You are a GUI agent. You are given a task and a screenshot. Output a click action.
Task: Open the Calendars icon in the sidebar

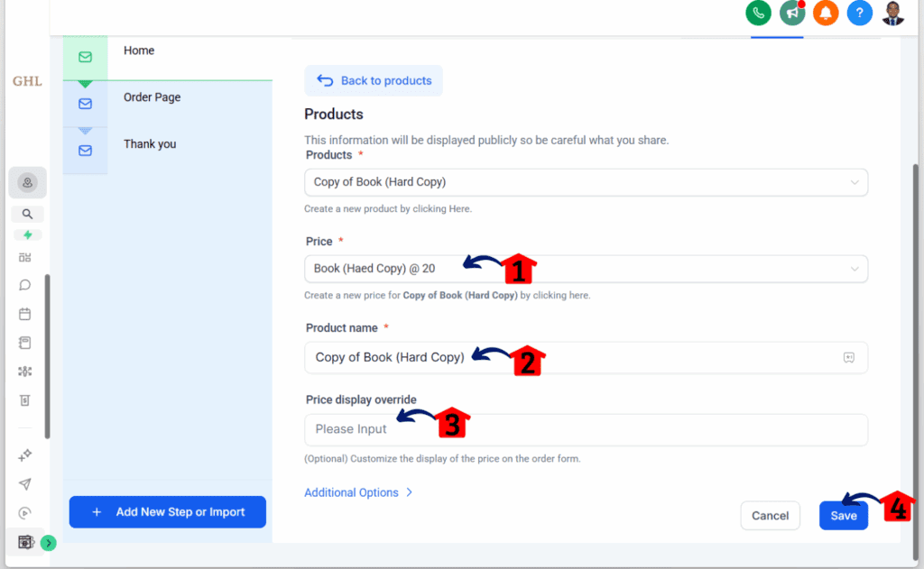(x=25, y=314)
